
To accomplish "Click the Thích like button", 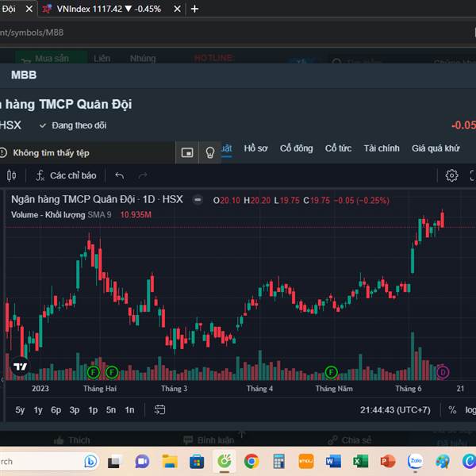I will (72, 440).
